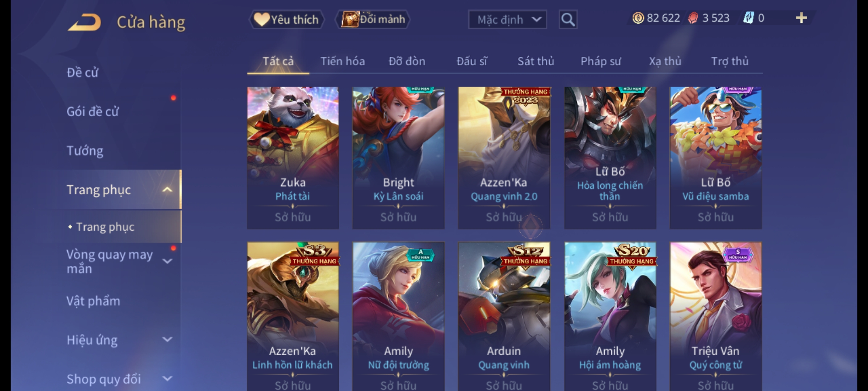Open Đổi mảnh shard exchange button
This screenshot has width=868, height=391.
(x=373, y=20)
